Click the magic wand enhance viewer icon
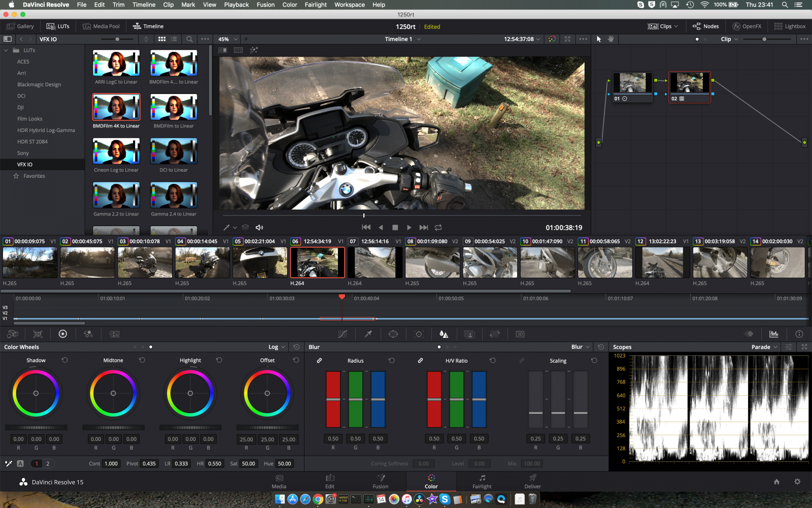The height and width of the screenshot is (508, 812). tap(254, 50)
